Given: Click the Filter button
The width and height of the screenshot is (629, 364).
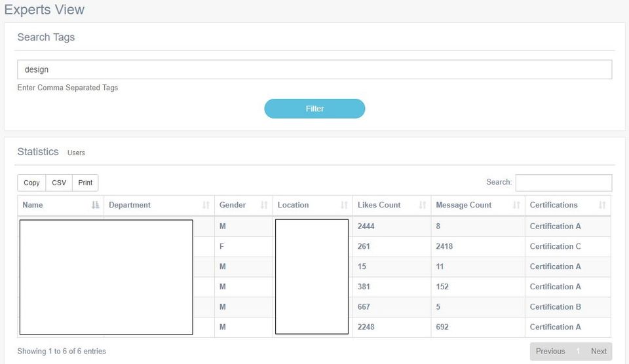Looking at the screenshot, I should (314, 109).
